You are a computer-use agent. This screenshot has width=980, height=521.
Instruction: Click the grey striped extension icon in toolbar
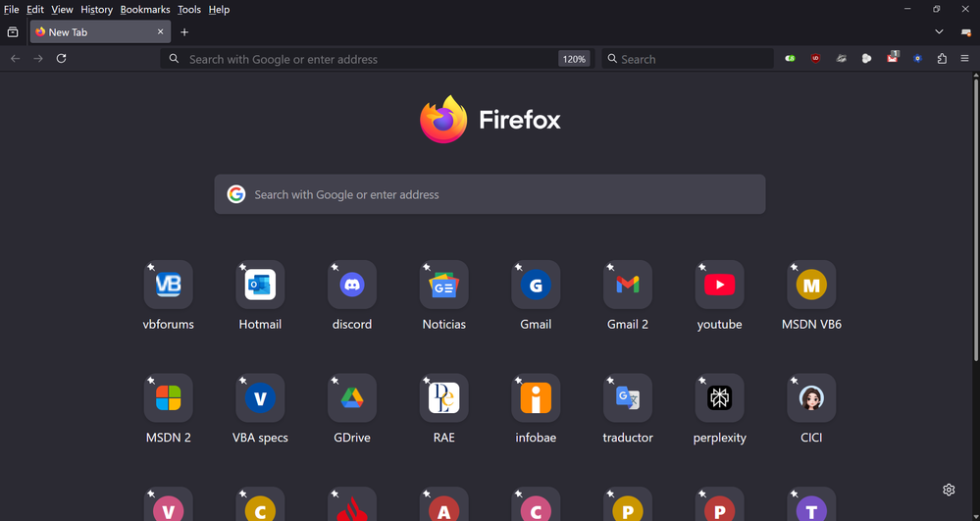coord(842,59)
